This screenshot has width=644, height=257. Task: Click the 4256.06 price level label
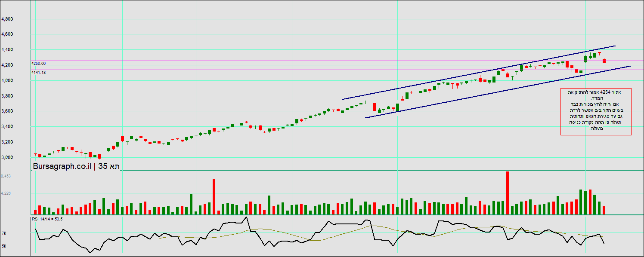point(39,64)
